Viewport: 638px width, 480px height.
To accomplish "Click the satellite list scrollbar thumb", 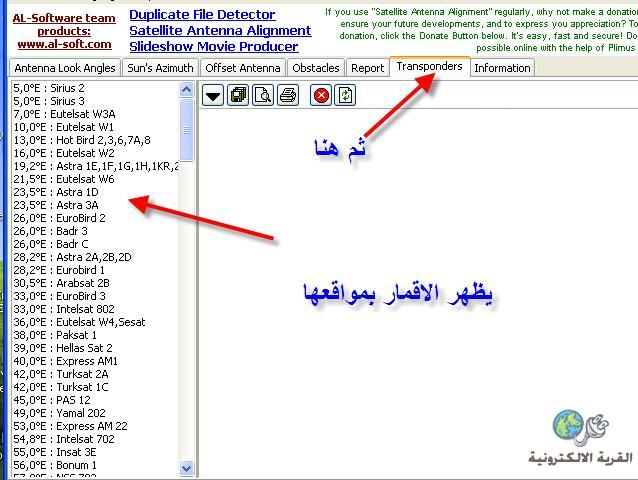I will click(x=186, y=130).
